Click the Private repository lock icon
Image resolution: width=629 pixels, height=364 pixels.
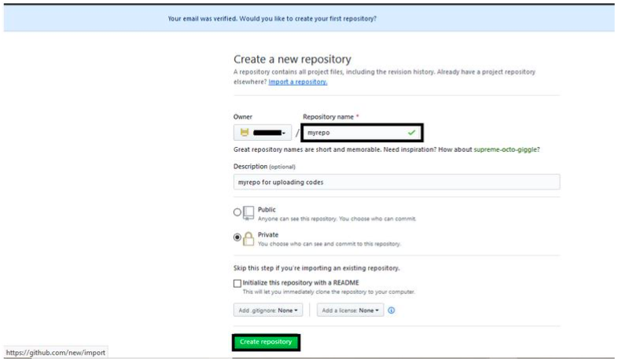point(248,238)
